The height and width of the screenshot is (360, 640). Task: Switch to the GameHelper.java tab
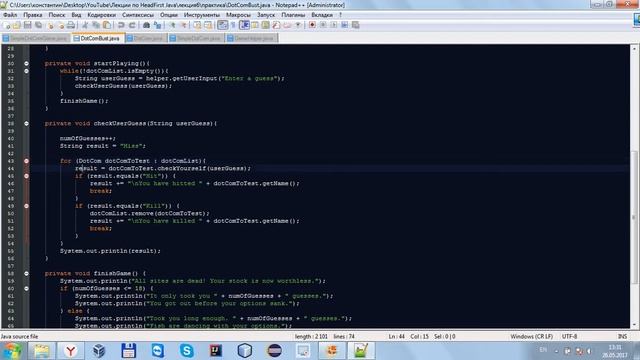[x=251, y=38]
